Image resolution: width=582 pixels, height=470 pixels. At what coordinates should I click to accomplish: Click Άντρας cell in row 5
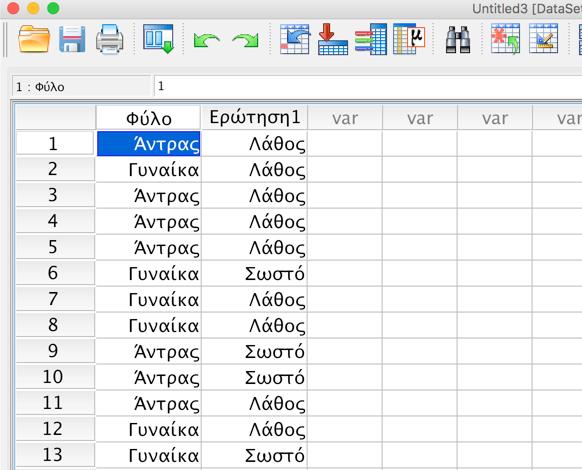coord(148,248)
